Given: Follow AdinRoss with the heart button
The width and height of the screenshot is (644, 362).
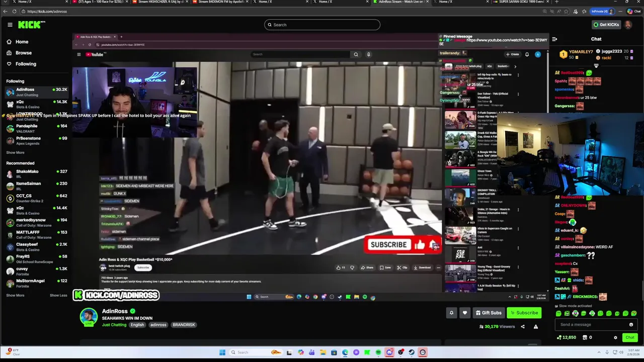Looking at the screenshot, I should (464, 313).
